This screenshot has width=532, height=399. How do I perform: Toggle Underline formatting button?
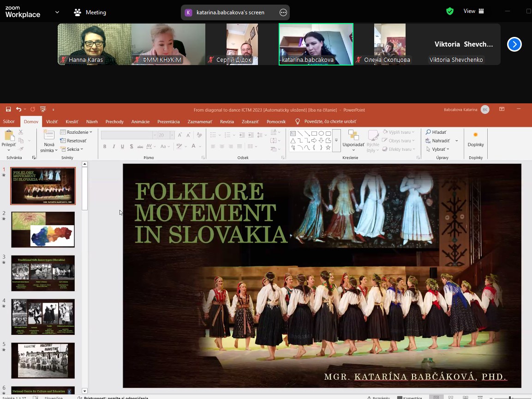click(x=122, y=147)
